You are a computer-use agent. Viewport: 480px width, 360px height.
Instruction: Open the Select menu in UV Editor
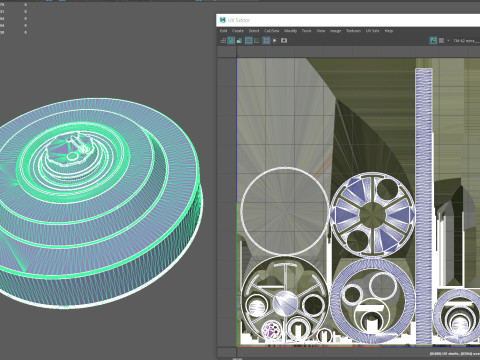click(254, 31)
